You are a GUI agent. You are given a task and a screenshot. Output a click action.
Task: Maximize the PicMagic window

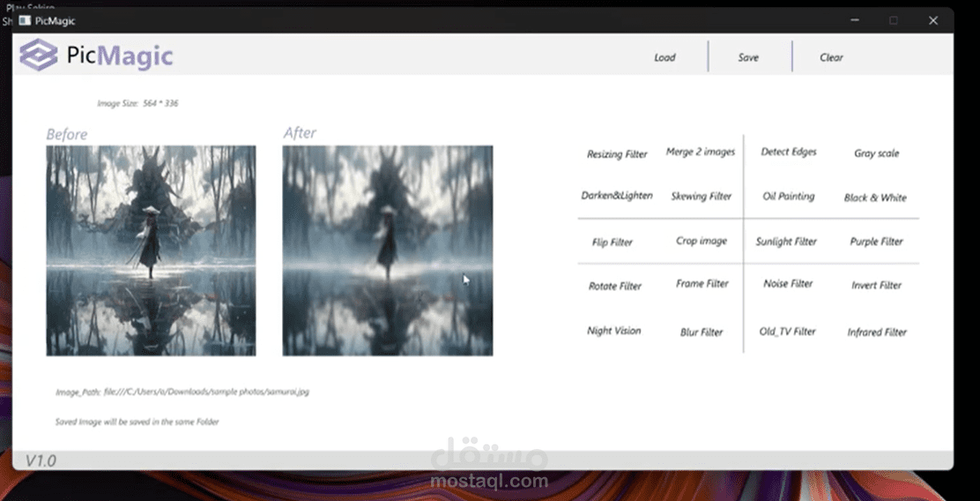tap(893, 20)
